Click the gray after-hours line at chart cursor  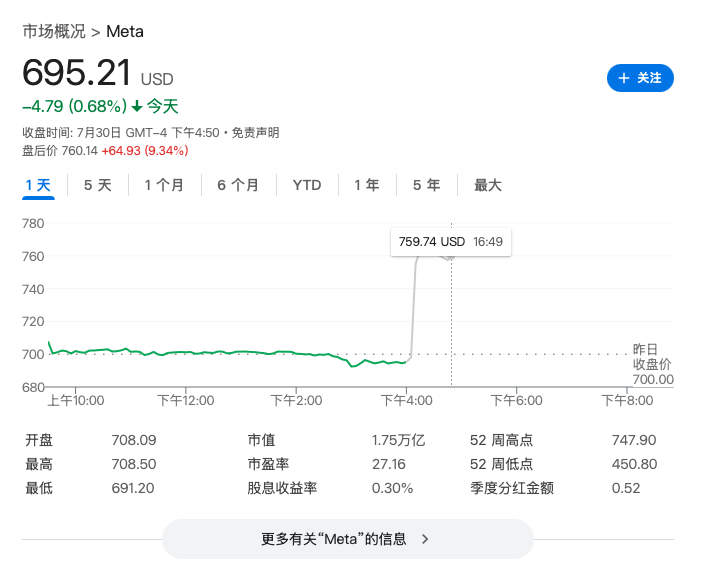point(449,259)
